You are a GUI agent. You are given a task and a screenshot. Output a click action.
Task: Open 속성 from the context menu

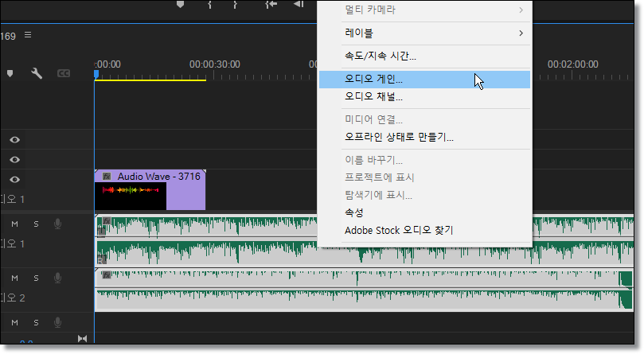(x=424, y=212)
